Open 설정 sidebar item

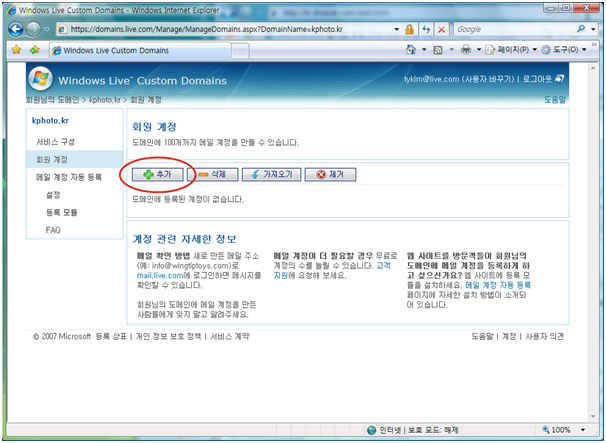(53, 195)
